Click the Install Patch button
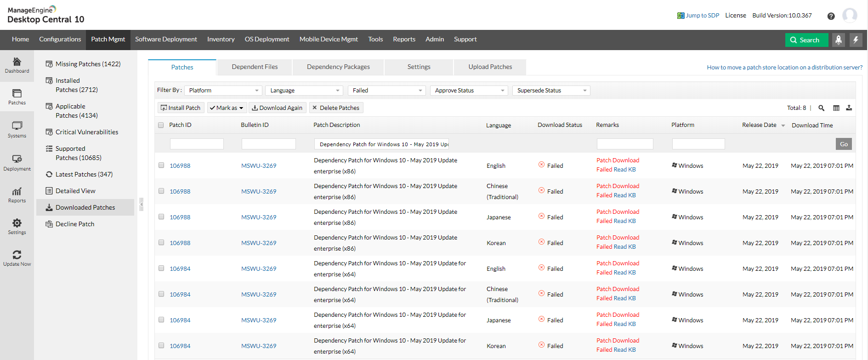 181,108
